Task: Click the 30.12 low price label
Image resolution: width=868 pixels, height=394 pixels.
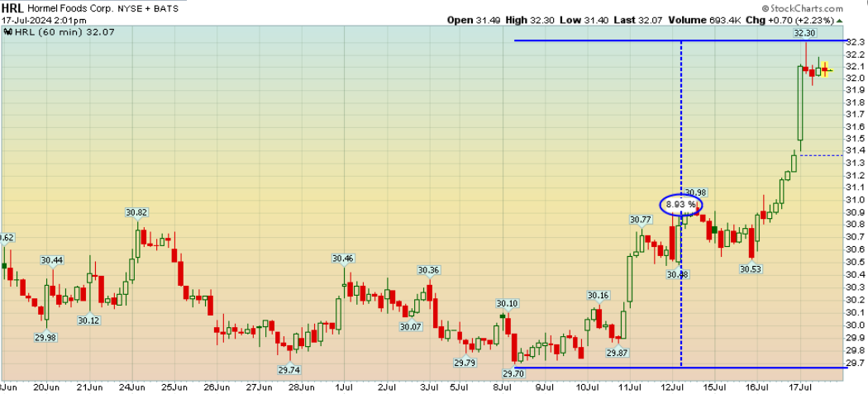Action: (88, 320)
